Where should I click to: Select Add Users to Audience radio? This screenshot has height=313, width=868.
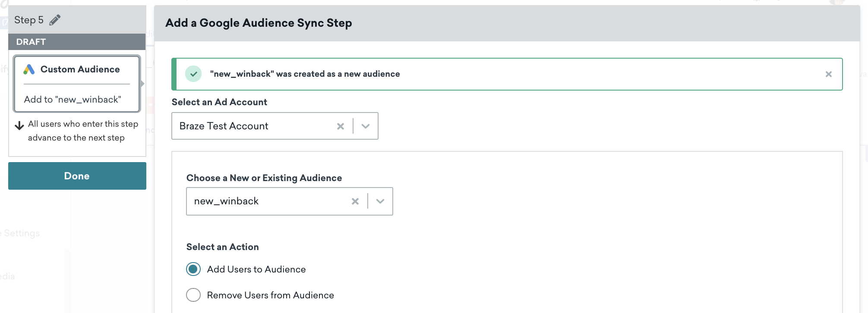(x=193, y=269)
